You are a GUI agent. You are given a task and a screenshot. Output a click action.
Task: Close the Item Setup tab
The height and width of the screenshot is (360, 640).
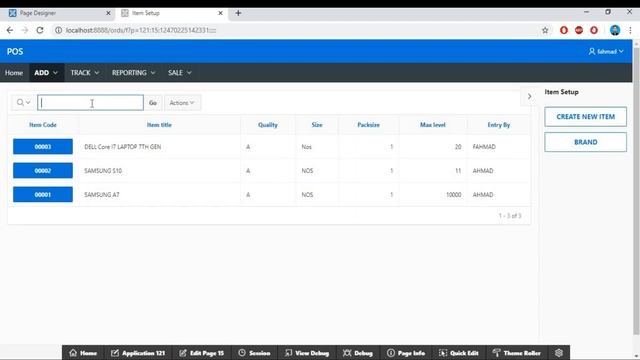click(220, 13)
